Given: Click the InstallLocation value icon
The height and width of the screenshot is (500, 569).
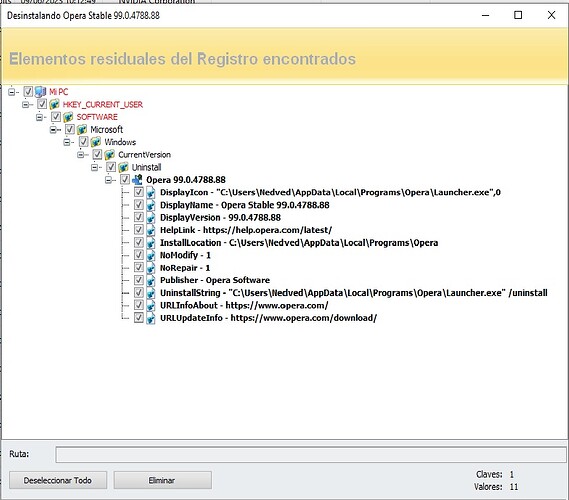Looking at the screenshot, I should click(x=151, y=242).
